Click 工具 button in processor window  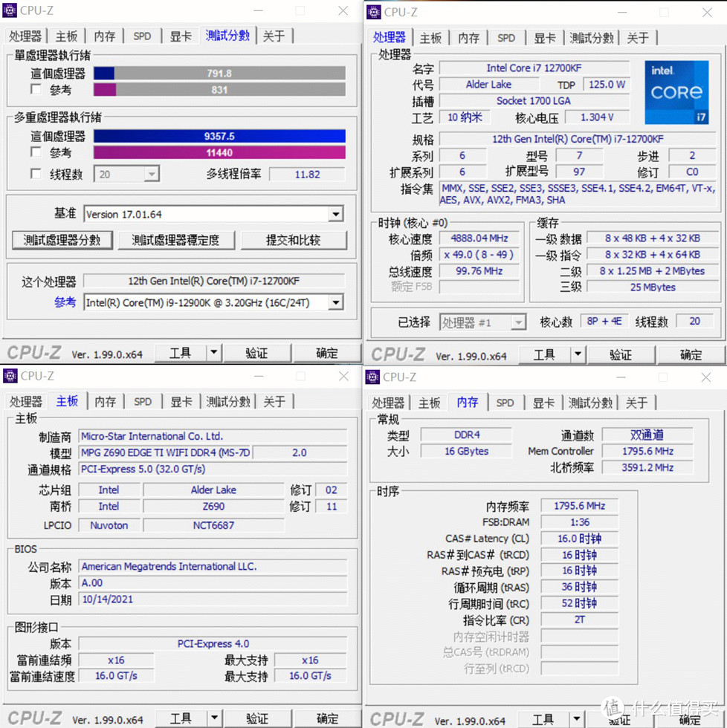coord(544,355)
